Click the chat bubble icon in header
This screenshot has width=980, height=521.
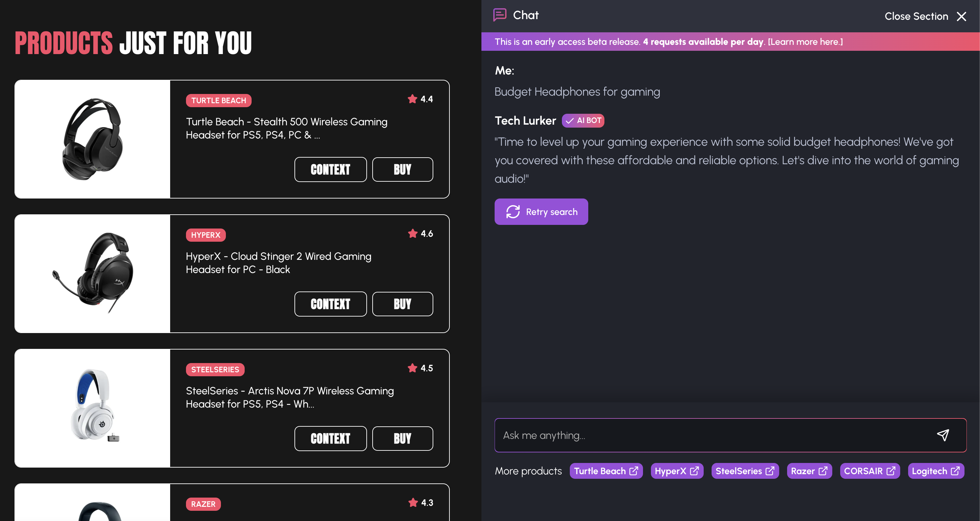(500, 15)
